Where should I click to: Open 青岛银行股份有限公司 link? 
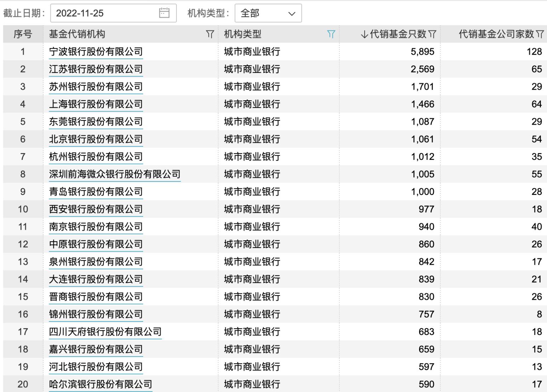pyautogui.click(x=96, y=192)
